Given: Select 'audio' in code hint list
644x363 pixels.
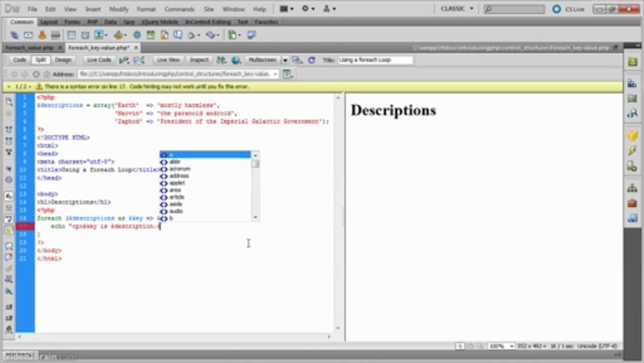Looking at the screenshot, I should [176, 211].
